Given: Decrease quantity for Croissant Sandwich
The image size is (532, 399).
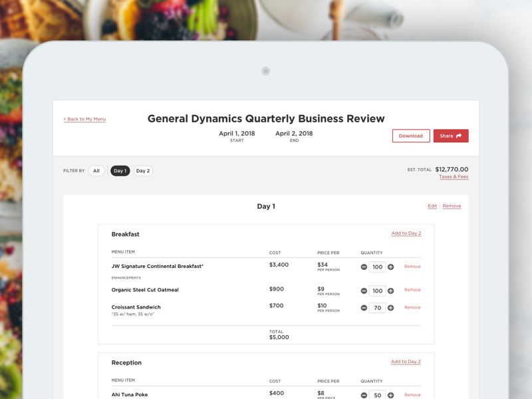Looking at the screenshot, I should click(x=364, y=308).
